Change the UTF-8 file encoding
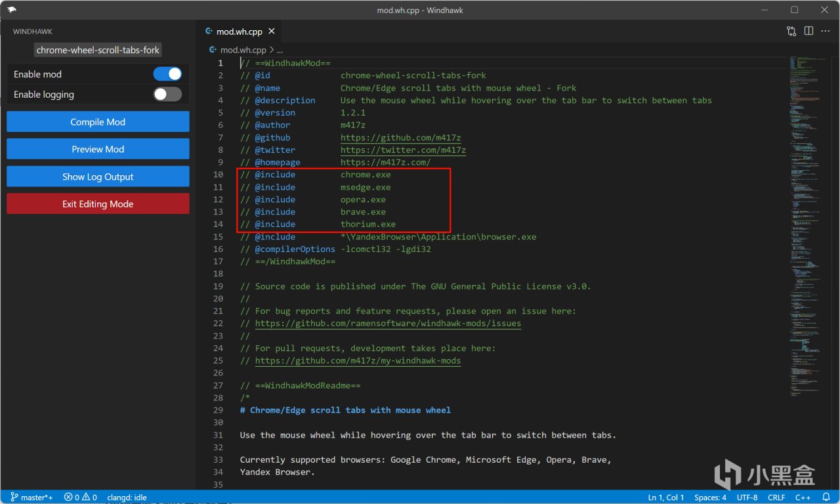 click(x=747, y=497)
